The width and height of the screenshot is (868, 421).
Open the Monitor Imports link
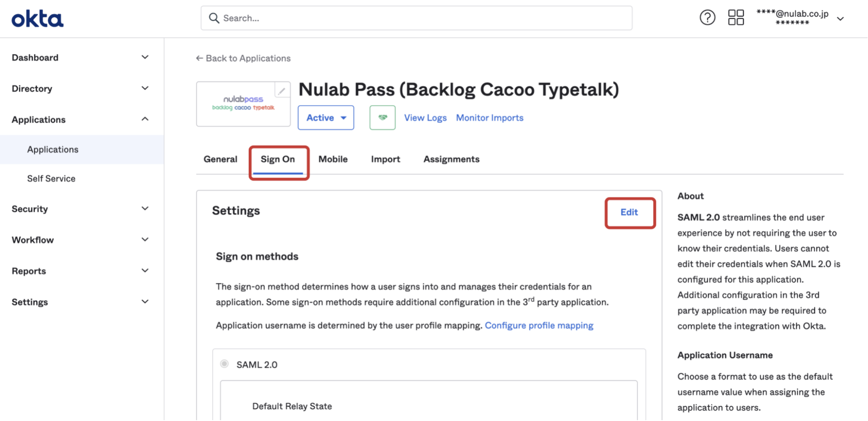pos(490,118)
